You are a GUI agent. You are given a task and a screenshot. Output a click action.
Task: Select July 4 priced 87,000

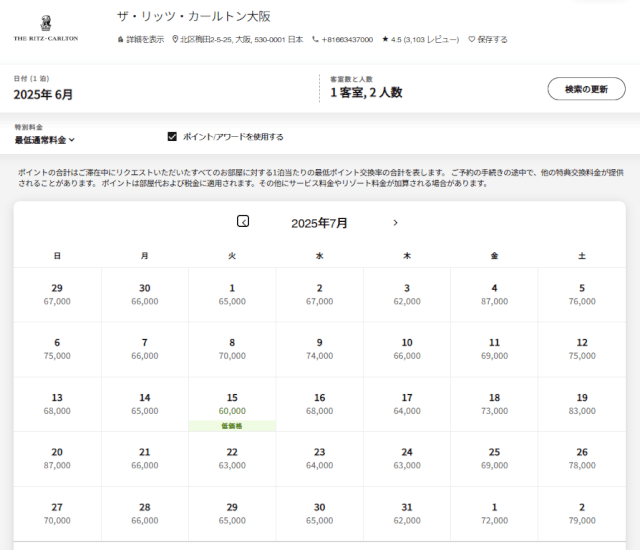494,295
